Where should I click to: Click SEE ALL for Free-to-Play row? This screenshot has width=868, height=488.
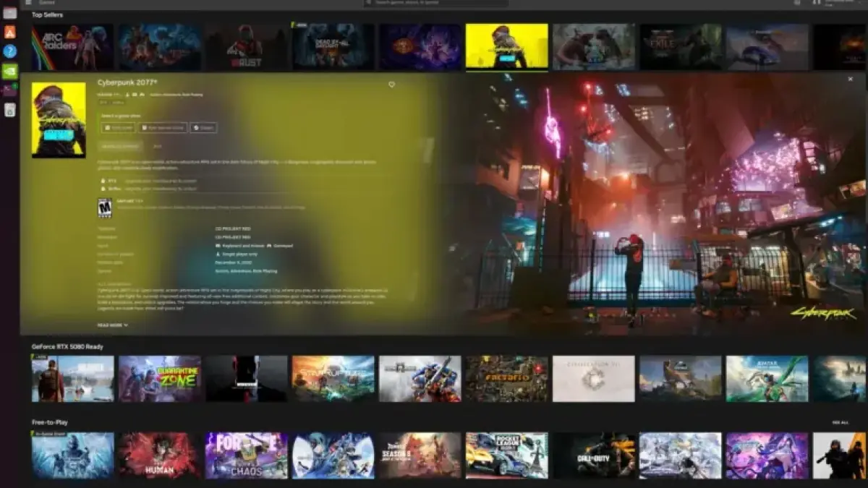coord(840,422)
